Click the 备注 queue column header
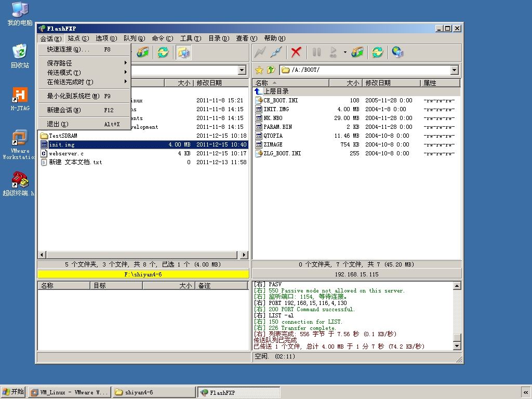Viewport: 532px width, 399px height. (221, 286)
